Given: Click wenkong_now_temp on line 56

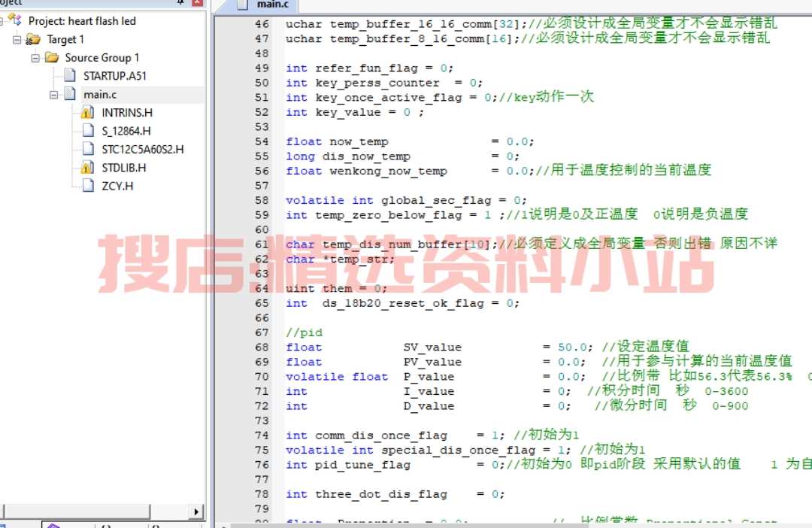Looking at the screenshot, I should (388, 171).
